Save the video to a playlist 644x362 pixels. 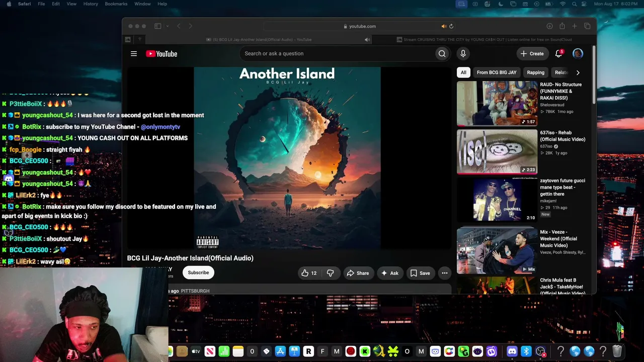[420, 273]
